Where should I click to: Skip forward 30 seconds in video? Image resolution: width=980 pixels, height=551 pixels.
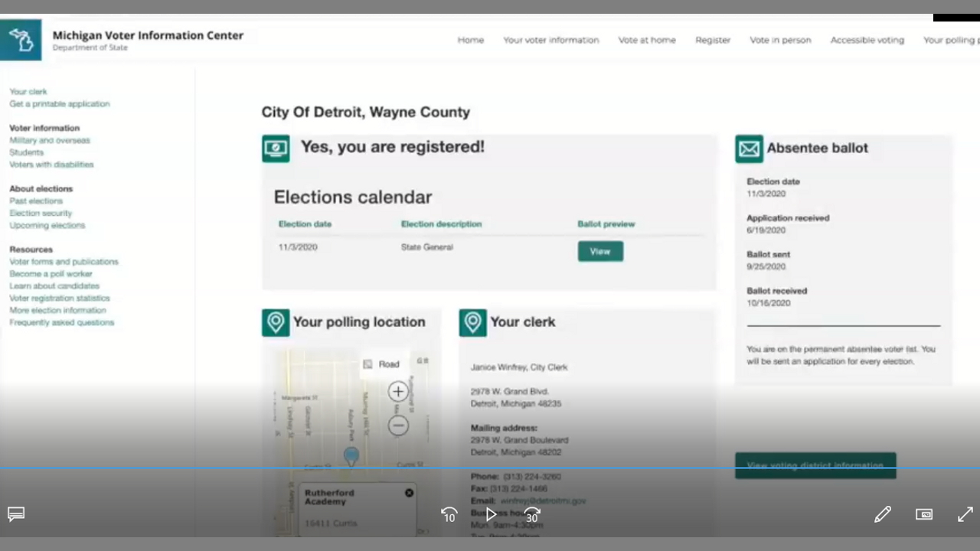[x=532, y=515]
